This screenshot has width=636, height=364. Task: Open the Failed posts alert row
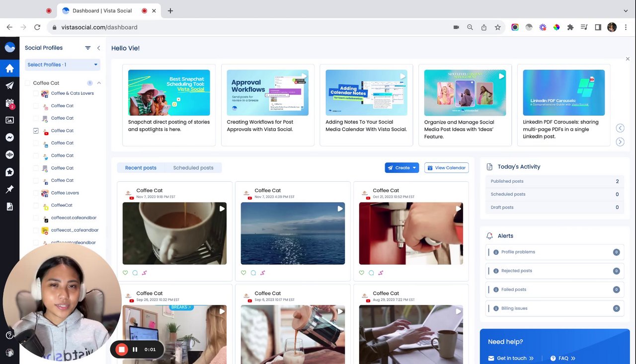(555, 290)
